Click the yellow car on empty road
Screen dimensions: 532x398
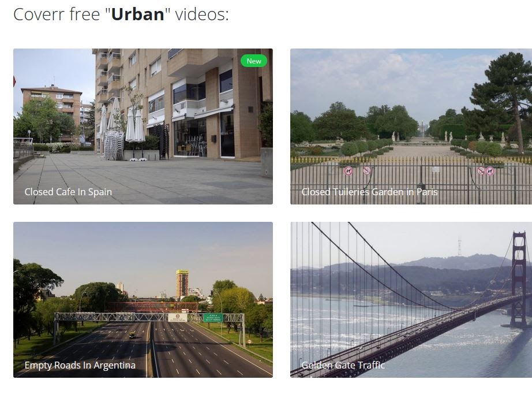132,335
